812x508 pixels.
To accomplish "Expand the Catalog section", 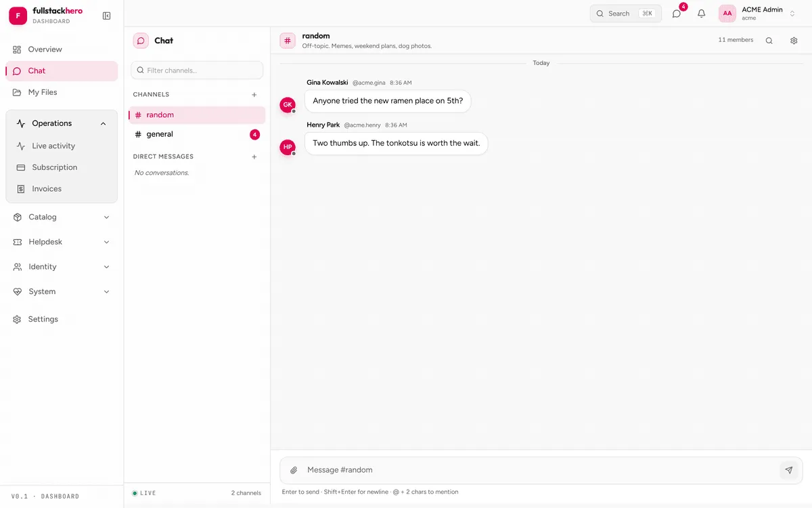I will pyautogui.click(x=62, y=217).
